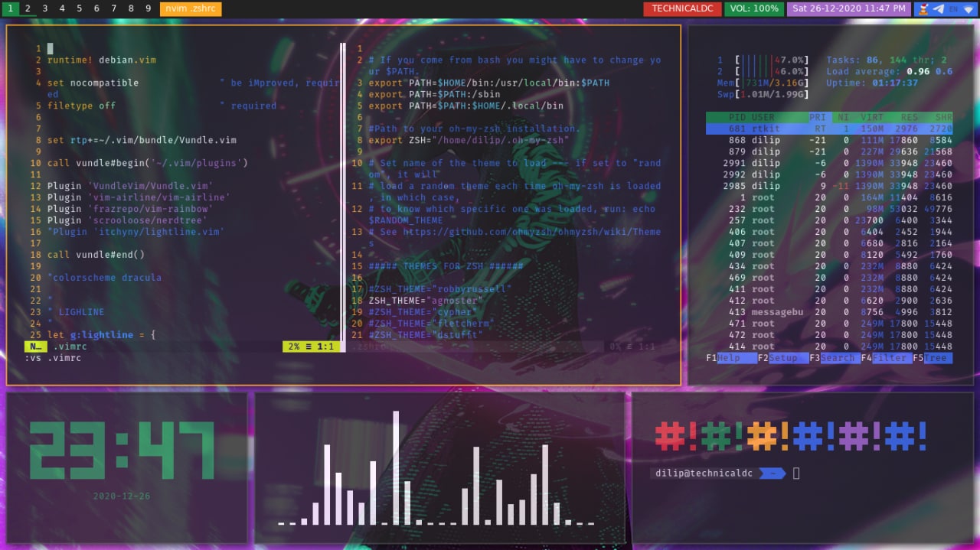Screen dimensions: 980x550
Task: Click the 'call vundle#end()' line
Action: click(96, 255)
